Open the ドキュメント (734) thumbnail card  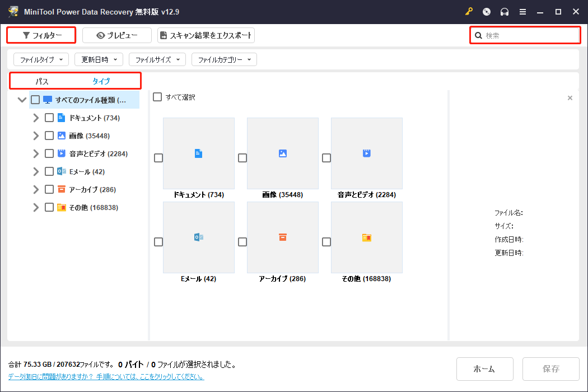point(199,153)
